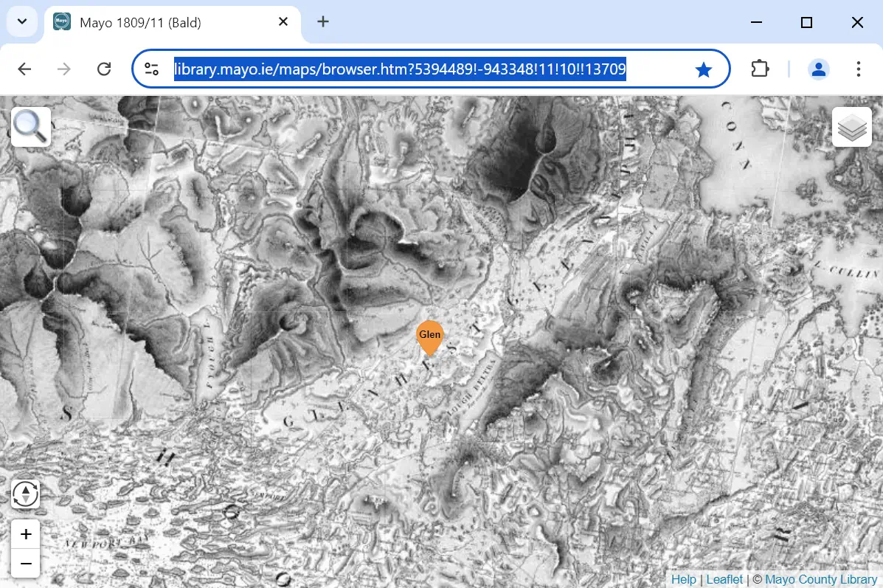The image size is (883, 588).
Task: Open the Mayo County Library link
Action: 820,580
